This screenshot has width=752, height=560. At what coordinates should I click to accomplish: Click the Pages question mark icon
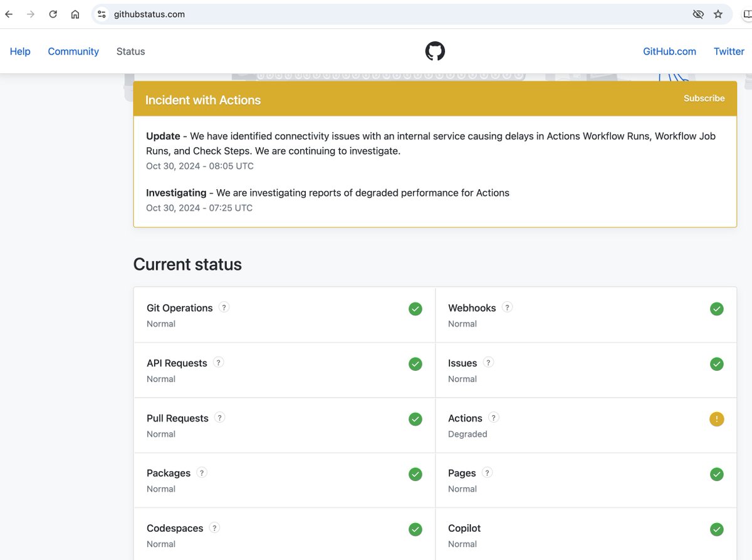click(x=487, y=472)
